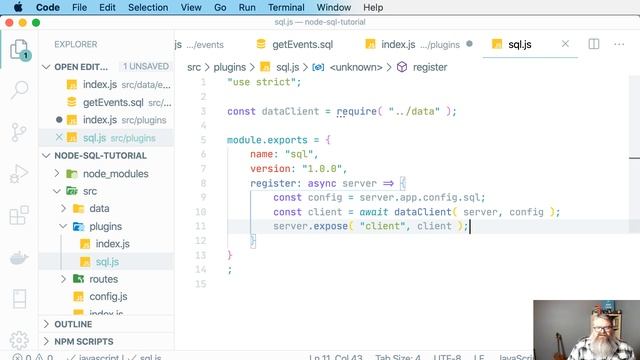Click the Ln 11, Col 43 status item
Image resolution: width=640 pixels, height=360 pixels.
(336, 357)
